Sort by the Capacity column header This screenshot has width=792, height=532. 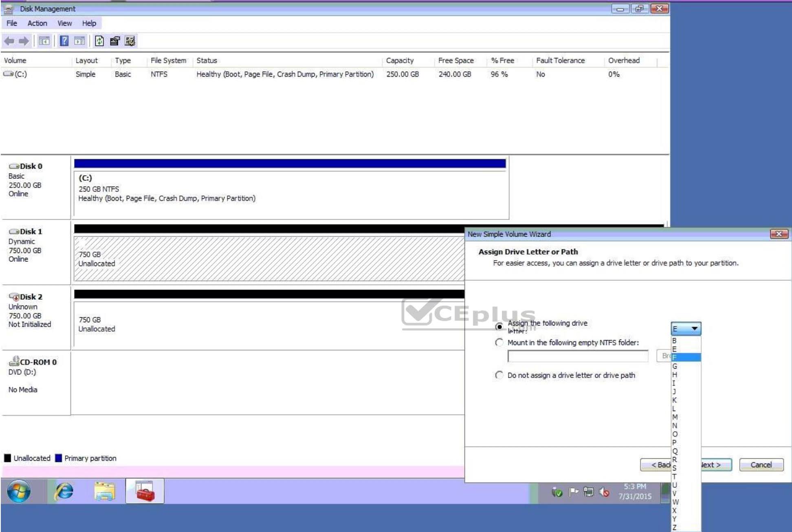pyautogui.click(x=400, y=61)
